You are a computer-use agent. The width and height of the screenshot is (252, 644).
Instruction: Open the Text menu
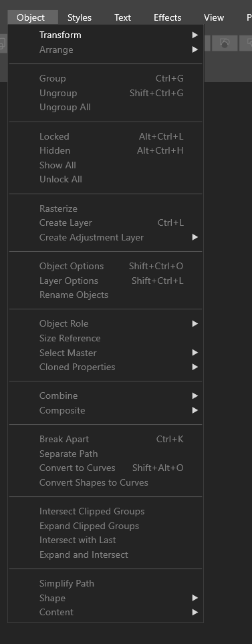[122, 17]
